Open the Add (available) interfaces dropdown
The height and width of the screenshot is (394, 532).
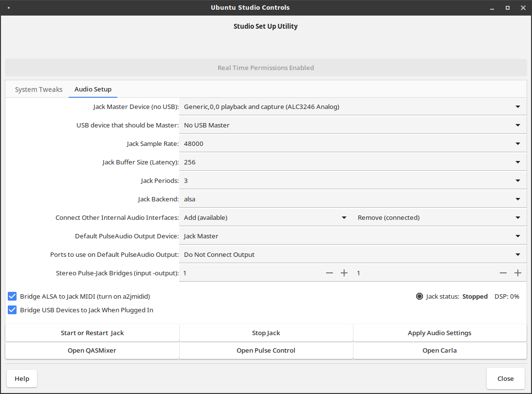265,217
